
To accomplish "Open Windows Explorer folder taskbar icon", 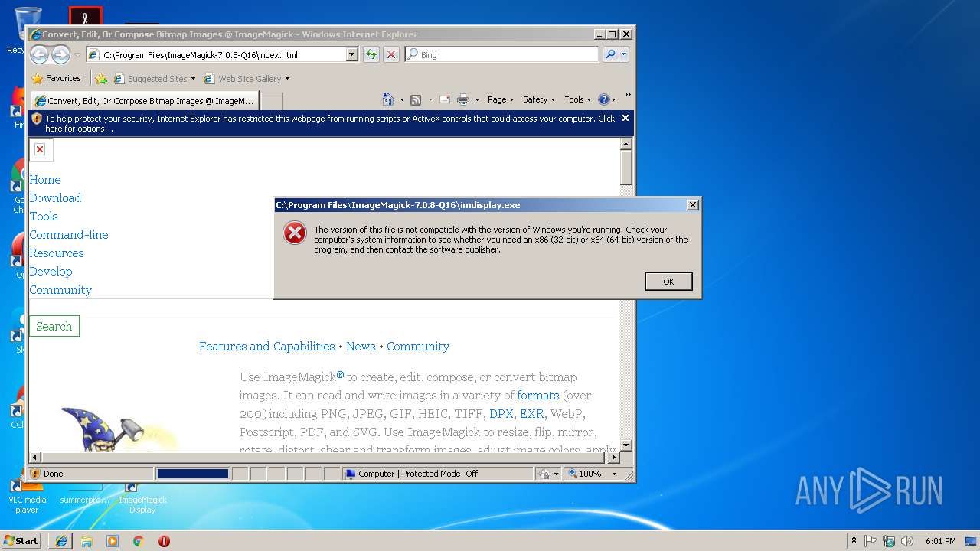I will click(87, 541).
